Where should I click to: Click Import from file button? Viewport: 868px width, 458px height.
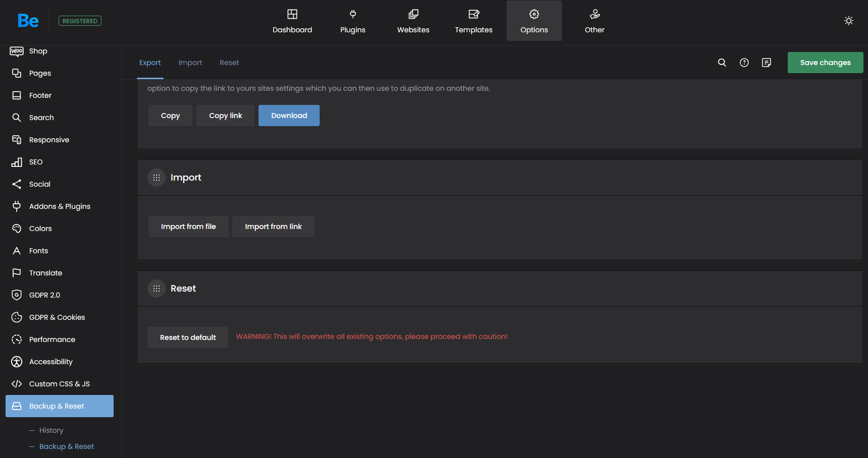click(x=188, y=226)
